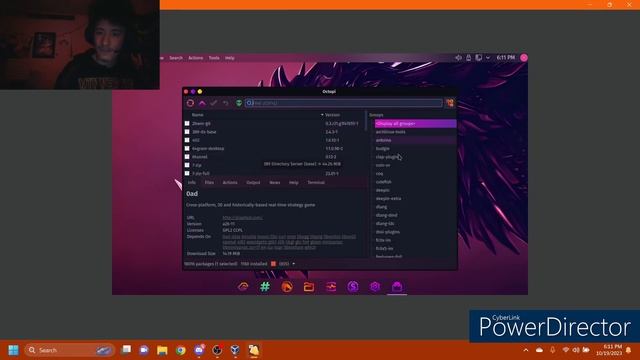Click the Linux panel volume icon
The height and width of the screenshot is (360, 640).
[x=458, y=58]
